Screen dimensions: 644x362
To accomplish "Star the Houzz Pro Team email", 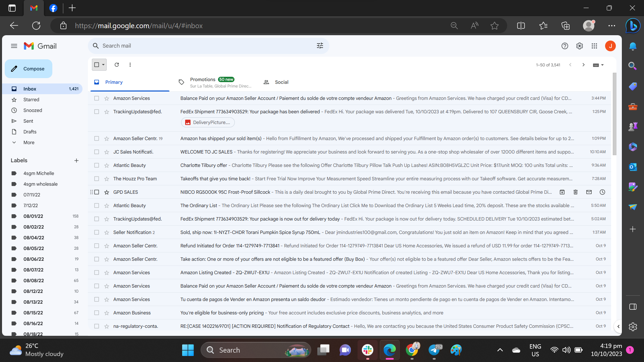I will [107, 179].
